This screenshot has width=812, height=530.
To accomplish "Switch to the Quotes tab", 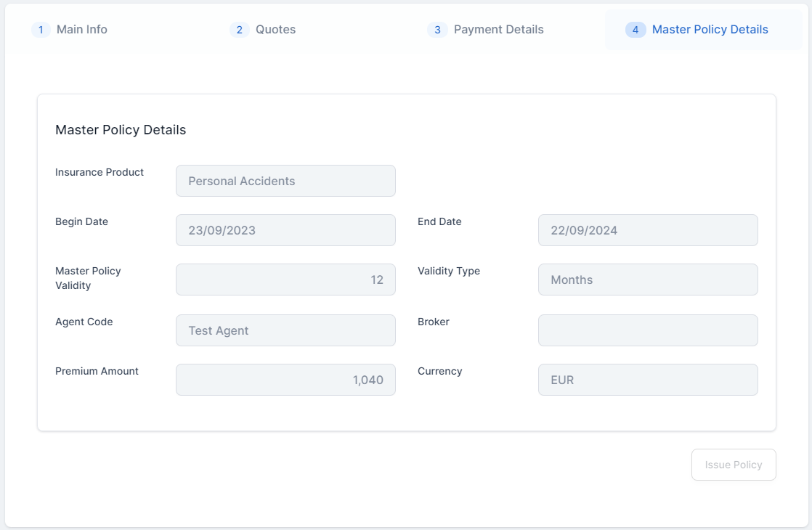I will [x=275, y=30].
